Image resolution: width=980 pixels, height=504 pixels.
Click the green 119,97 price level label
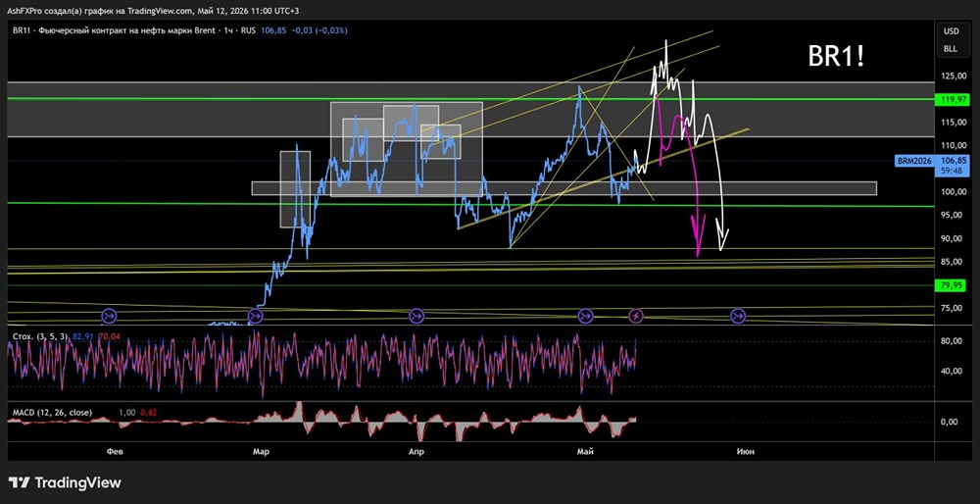coord(953,99)
